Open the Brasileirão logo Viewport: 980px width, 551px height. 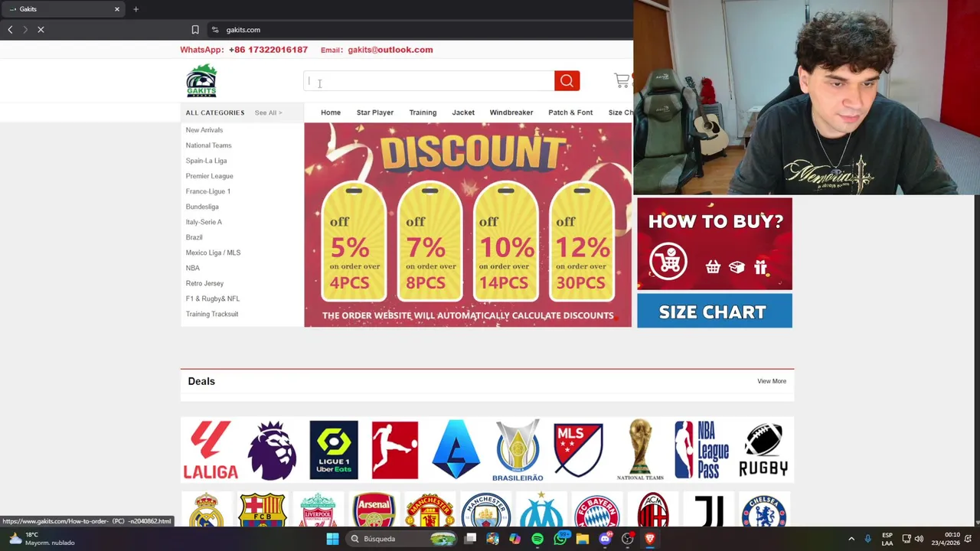point(518,451)
